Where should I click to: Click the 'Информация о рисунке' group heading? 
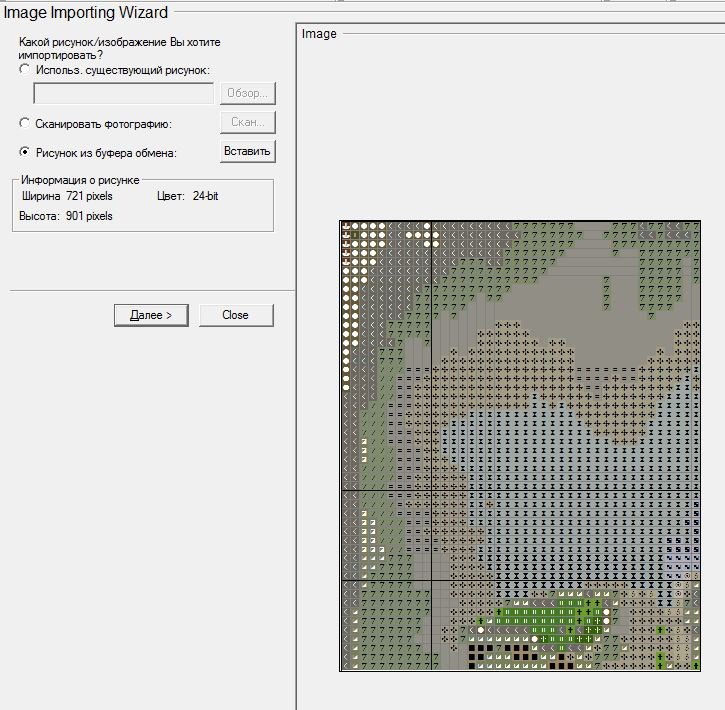click(x=81, y=180)
